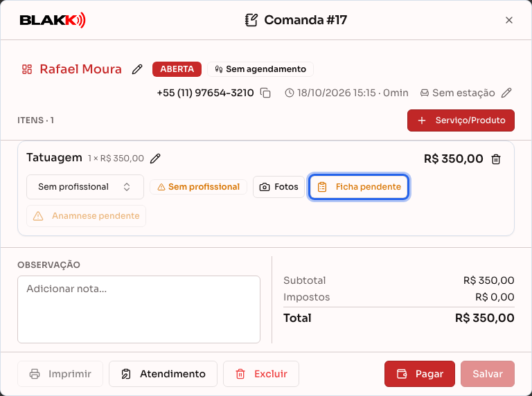Click grid icon beside Rafael Moura
Image resolution: width=532 pixels, height=396 pixels.
click(x=27, y=69)
